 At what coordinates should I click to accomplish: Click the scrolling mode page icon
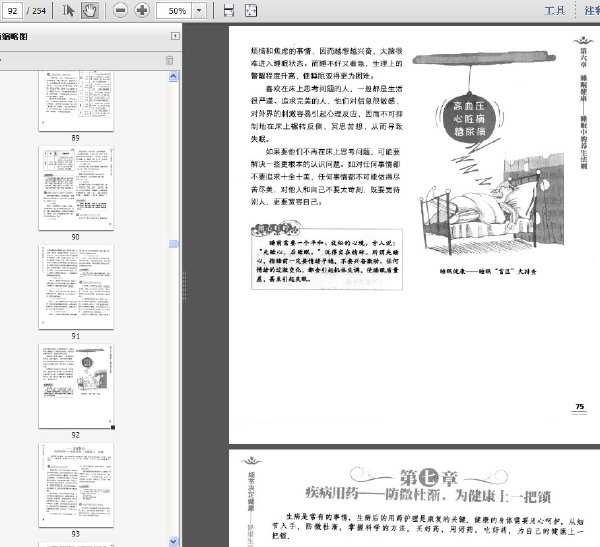(229, 10)
